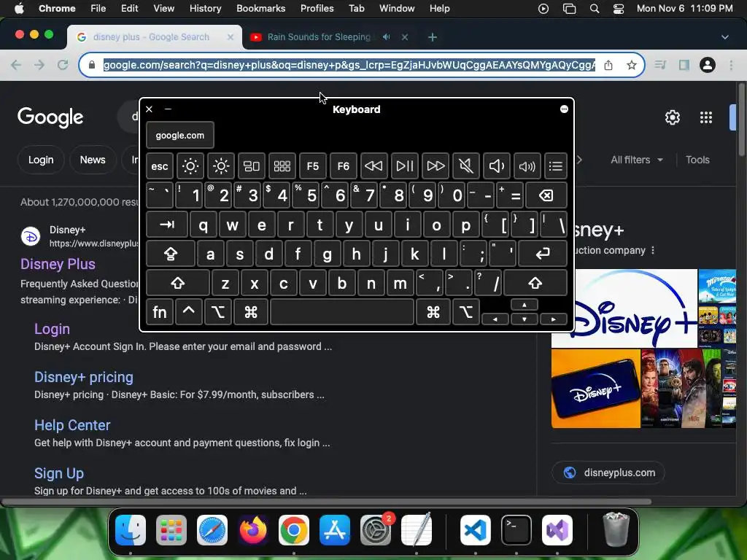747x560 pixels.
Task: Toggle the right shift key
Action: click(535, 284)
